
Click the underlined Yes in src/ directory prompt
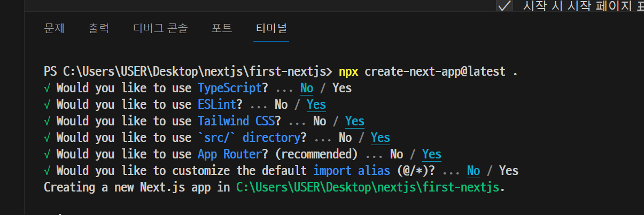[x=381, y=138]
